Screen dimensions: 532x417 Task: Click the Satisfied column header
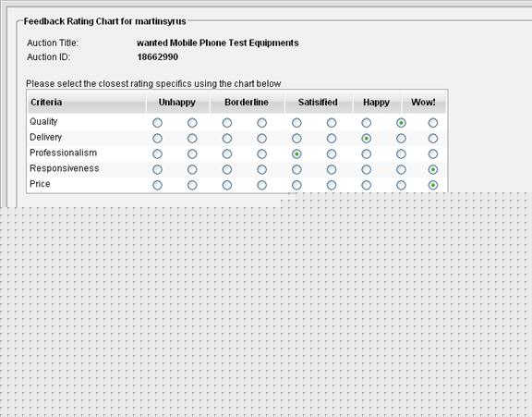click(318, 103)
